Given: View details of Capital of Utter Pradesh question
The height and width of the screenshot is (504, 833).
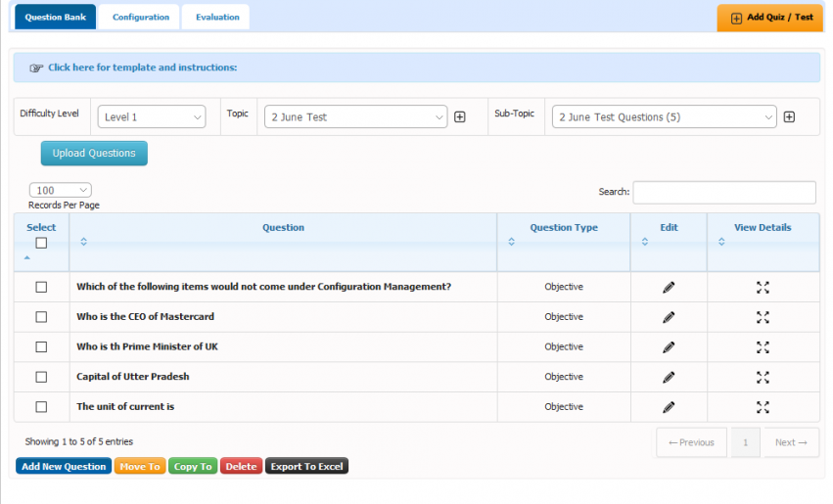Looking at the screenshot, I should [763, 377].
